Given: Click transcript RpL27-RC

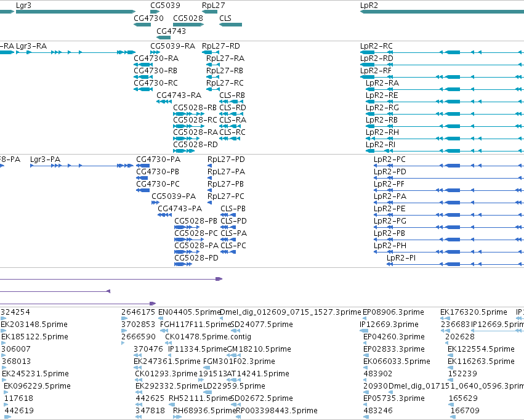Looking at the screenshot, I should click(x=225, y=83).
